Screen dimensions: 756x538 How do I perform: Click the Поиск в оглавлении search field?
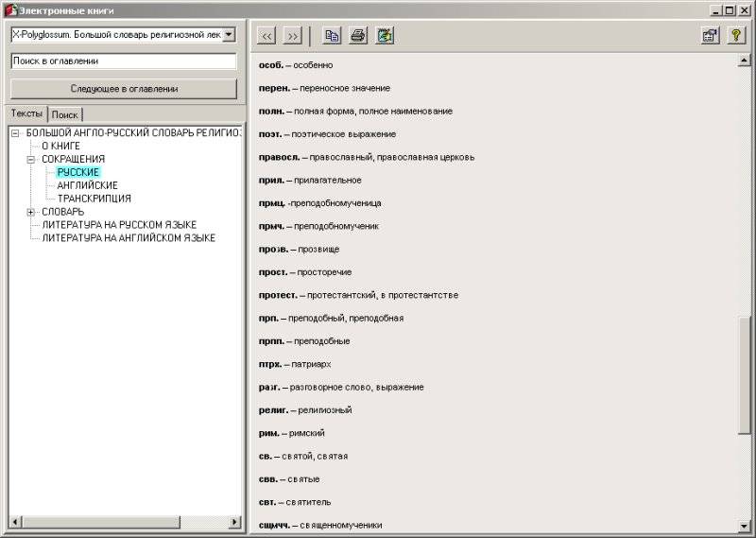(x=123, y=61)
